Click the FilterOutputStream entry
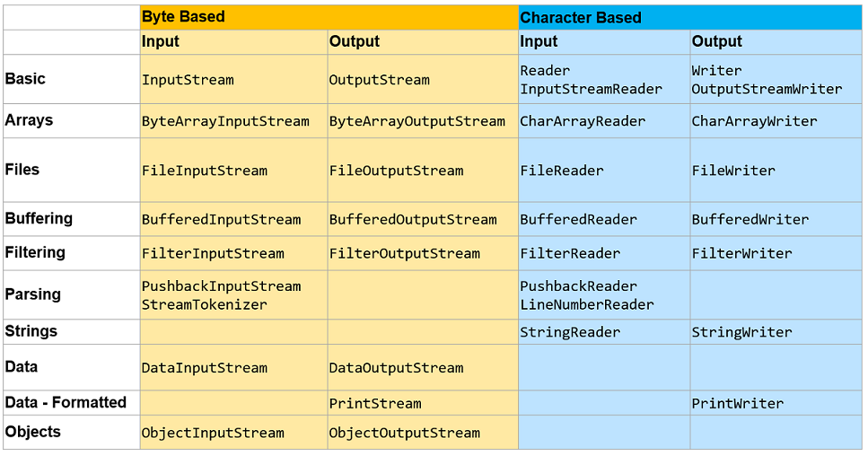 coord(404,254)
